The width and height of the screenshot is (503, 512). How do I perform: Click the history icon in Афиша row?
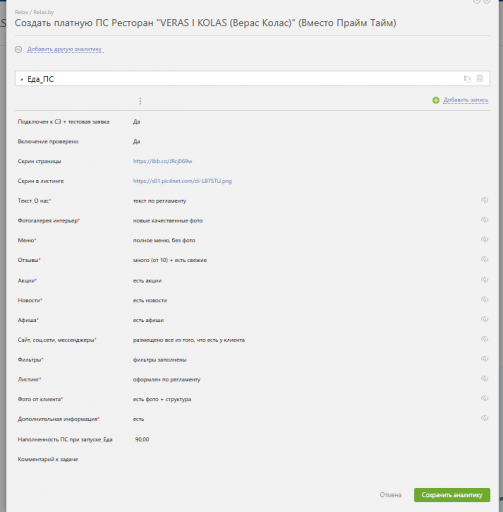[x=484, y=319]
